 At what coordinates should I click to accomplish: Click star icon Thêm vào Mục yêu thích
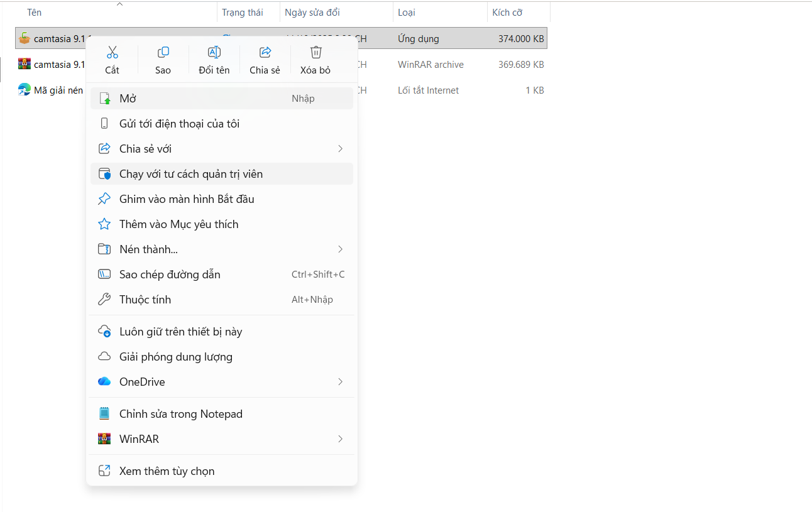point(104,224)
